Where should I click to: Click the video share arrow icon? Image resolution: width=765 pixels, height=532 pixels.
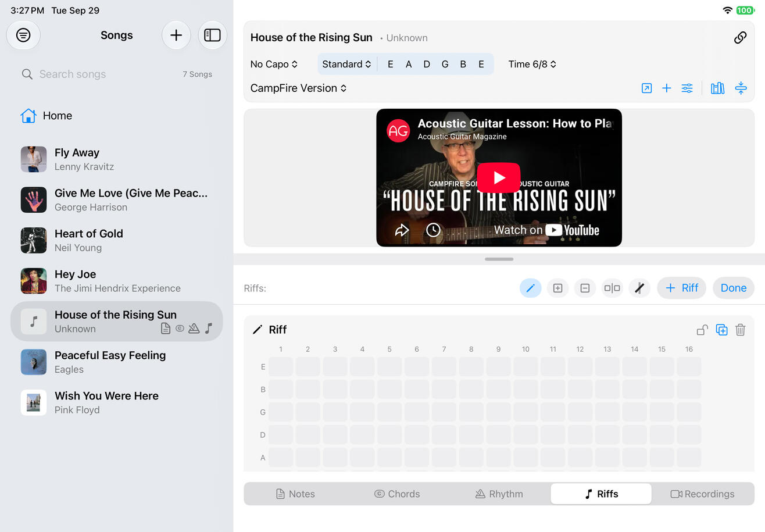click(x=402, y=230)
